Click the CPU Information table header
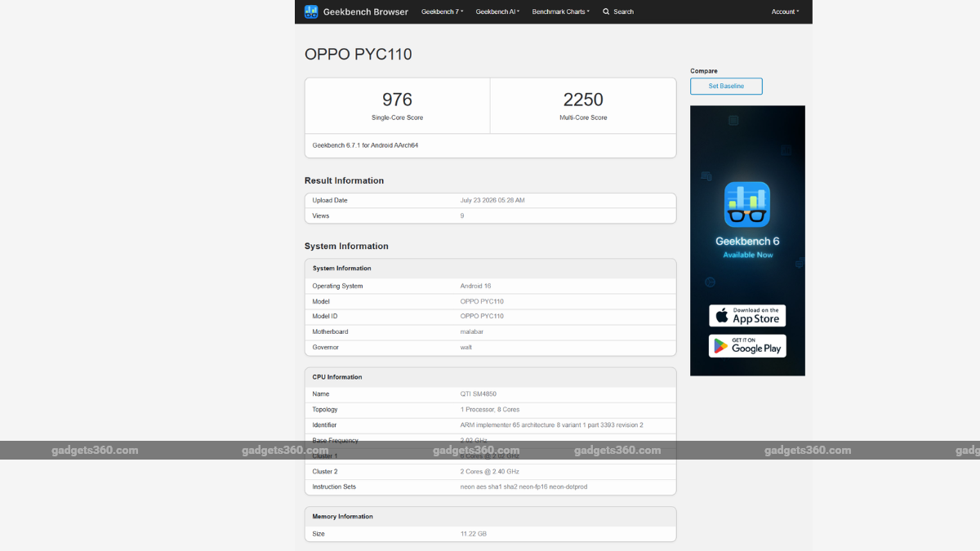This screenshot has height=551, width=980. click(336, 377)
